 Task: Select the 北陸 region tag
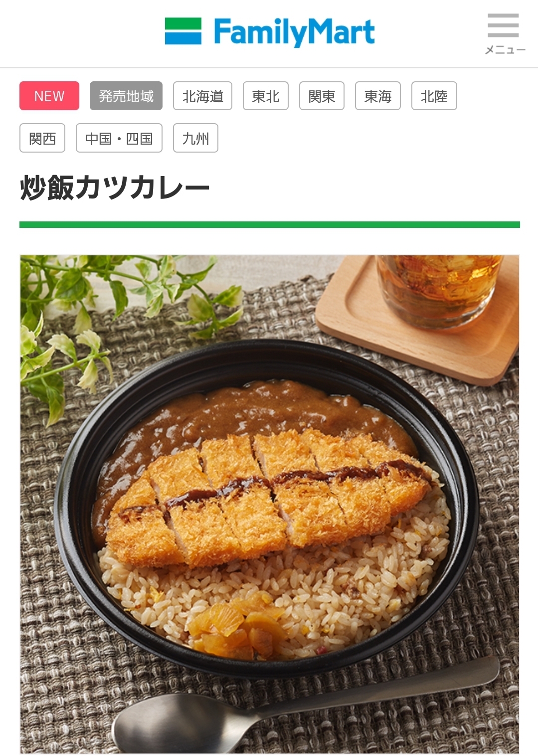[434, 96]
